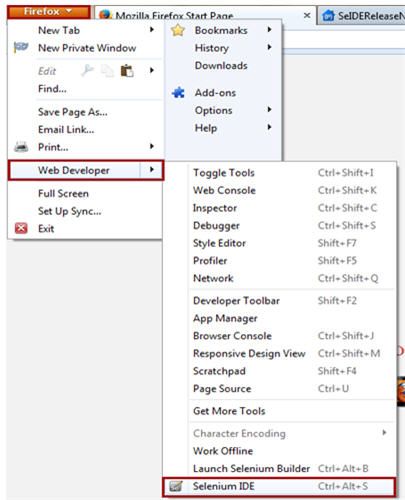Click the Copy icon in Edit row
This screenshot has width=405, height=500.
click(107, 71)
